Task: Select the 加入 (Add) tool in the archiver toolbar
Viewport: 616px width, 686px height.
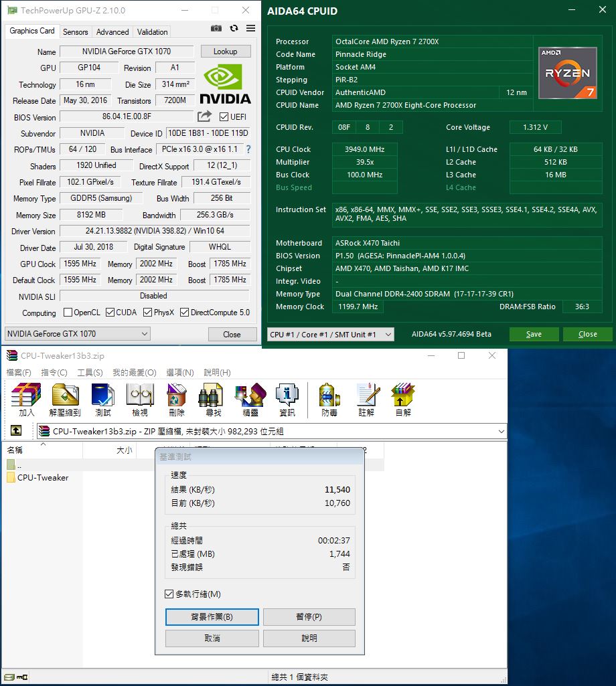Action: (x=25, y=400)
